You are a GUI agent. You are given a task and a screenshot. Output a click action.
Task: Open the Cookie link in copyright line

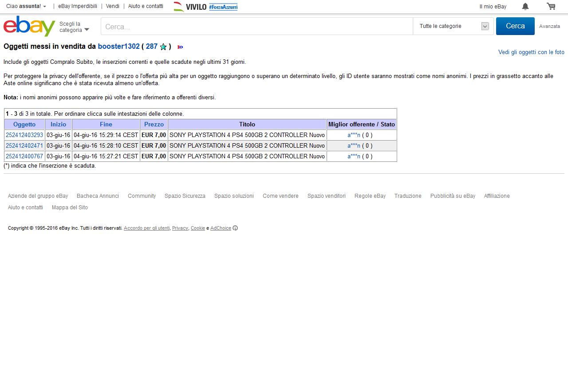pos(198,228)
